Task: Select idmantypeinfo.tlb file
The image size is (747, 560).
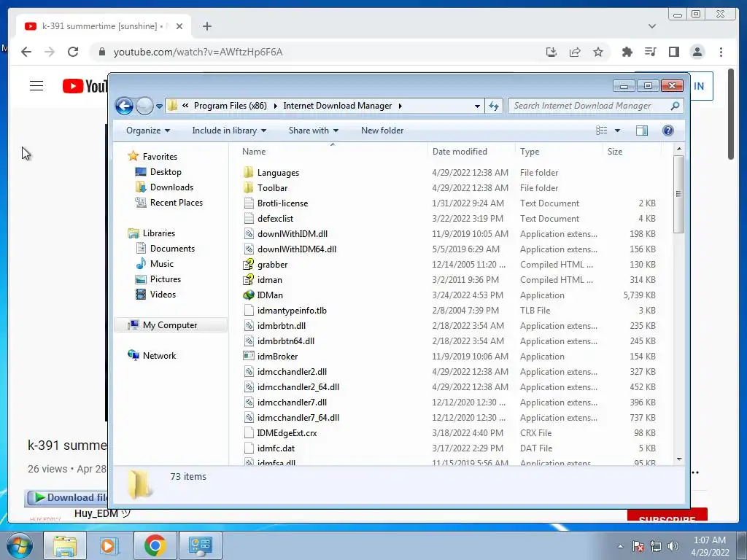Action: (x=292, y=311)
